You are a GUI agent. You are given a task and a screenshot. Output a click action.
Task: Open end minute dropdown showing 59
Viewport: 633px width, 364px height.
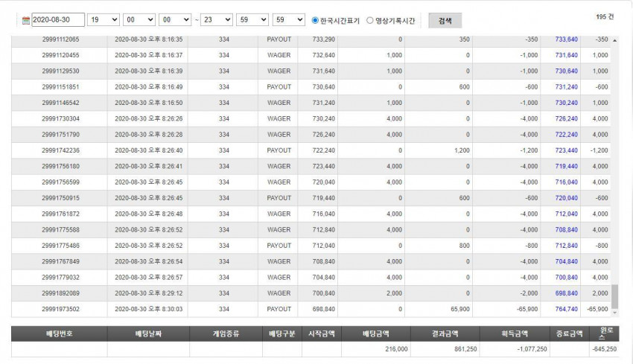tap(252, 20)
